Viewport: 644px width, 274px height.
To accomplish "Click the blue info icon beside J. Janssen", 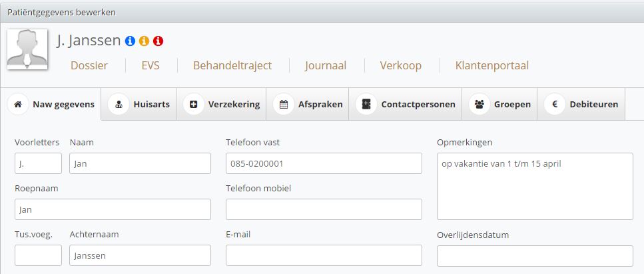I will click(130, 41).
